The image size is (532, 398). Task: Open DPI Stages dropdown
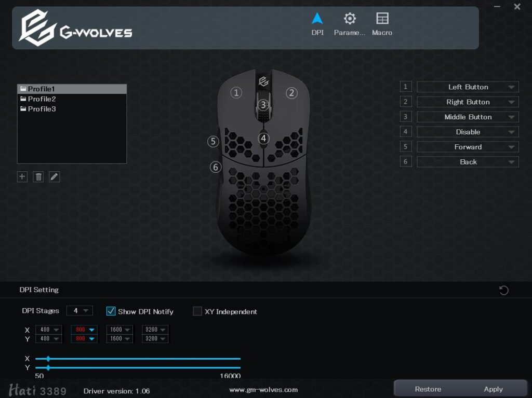point(79,310)
